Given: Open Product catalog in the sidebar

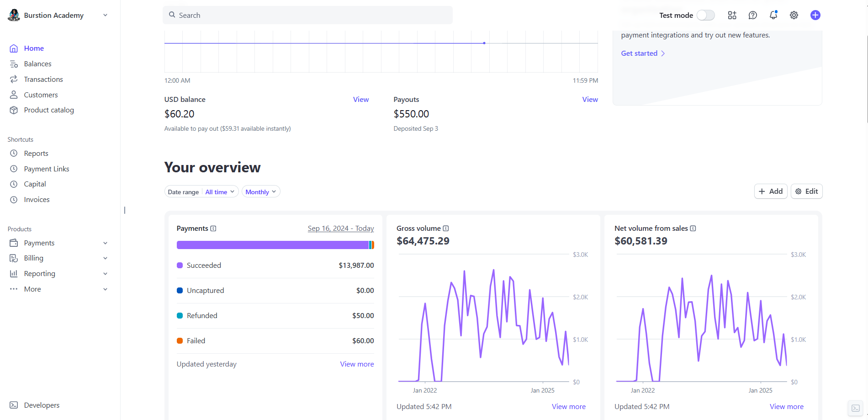Looking at the screenshot, I should coord(49,110).
